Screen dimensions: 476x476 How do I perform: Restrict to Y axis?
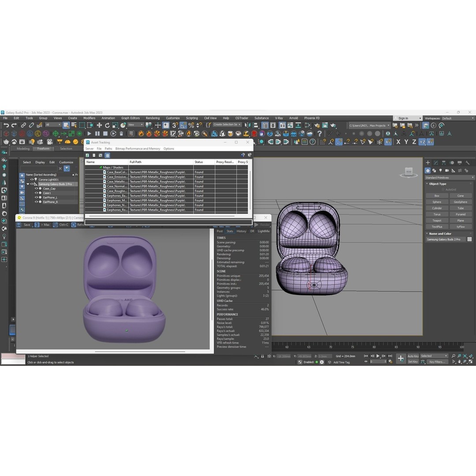[406, 142]
